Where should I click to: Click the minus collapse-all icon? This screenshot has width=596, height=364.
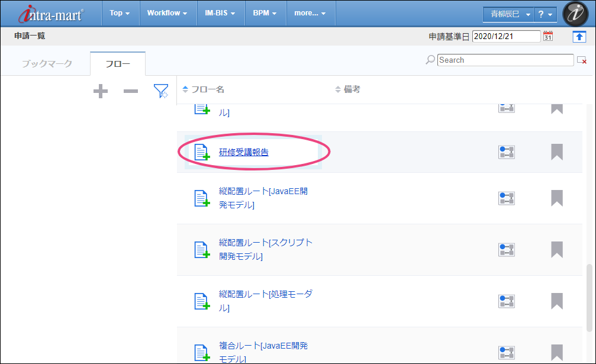(131, 91)
